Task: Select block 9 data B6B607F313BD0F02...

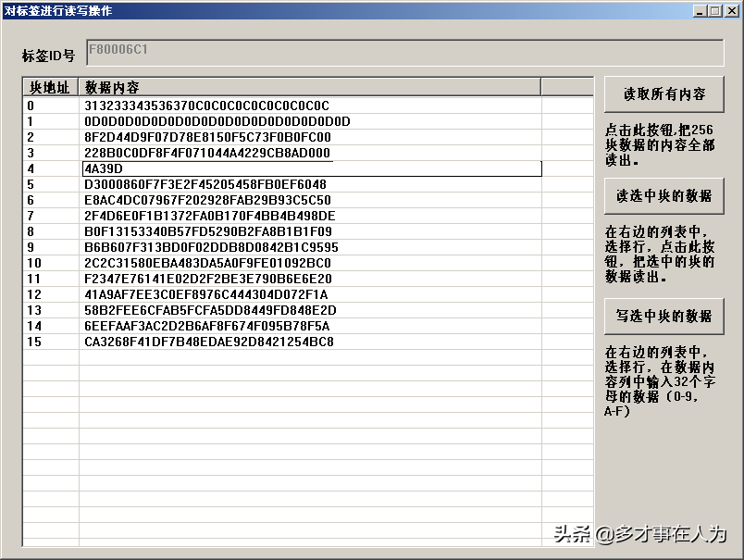Action: [x=211, y=247]
